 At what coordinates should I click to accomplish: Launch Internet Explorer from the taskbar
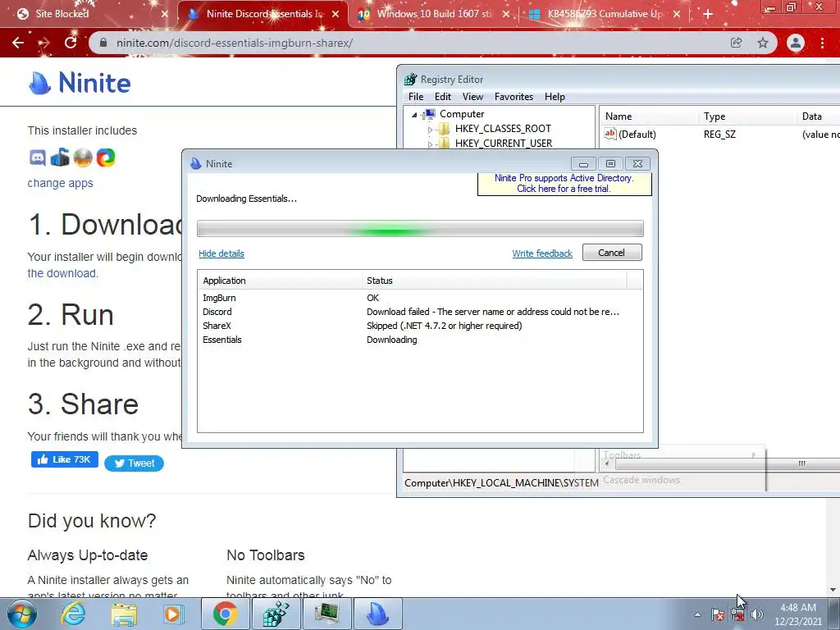(73, 614)
